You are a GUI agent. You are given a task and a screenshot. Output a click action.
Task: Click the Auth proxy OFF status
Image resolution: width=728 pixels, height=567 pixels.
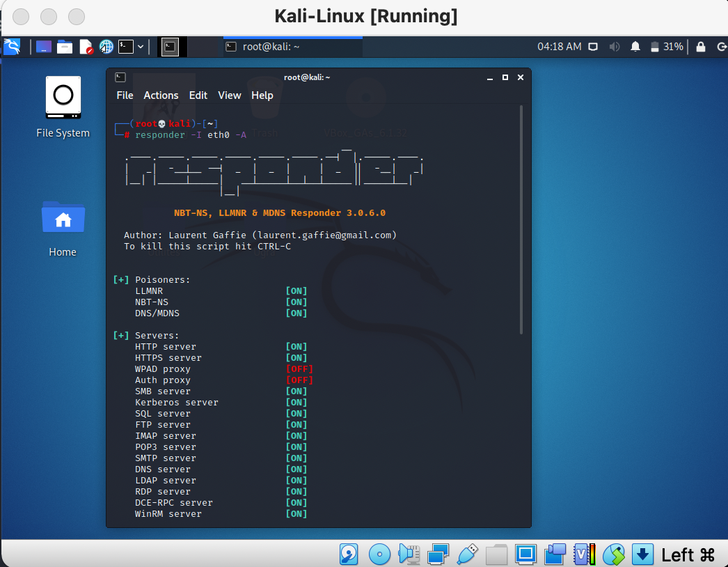coord(299,380)
